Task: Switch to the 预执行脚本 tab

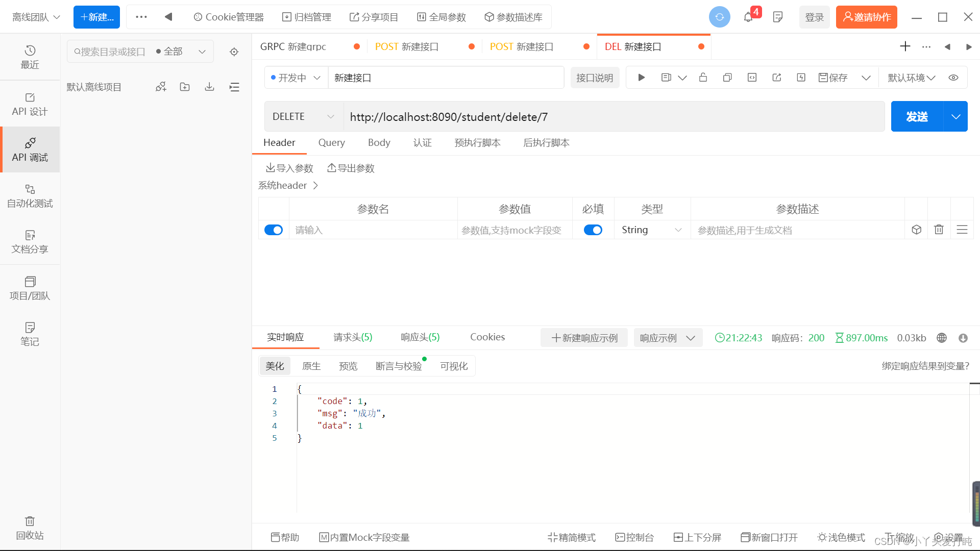Action: pyautogui.click(x=477, y=142)
